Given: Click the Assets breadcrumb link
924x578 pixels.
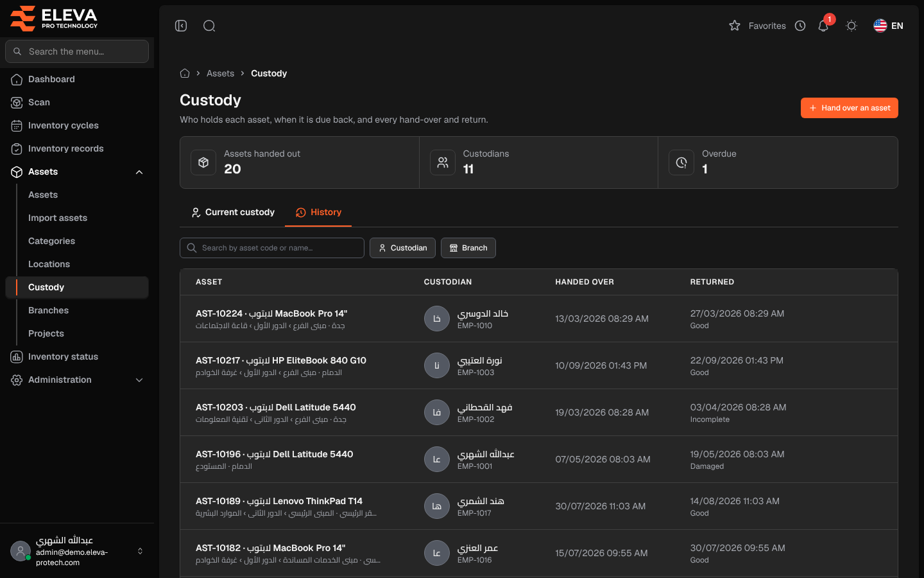Looking at the screenshot, I should pos(220,73).
